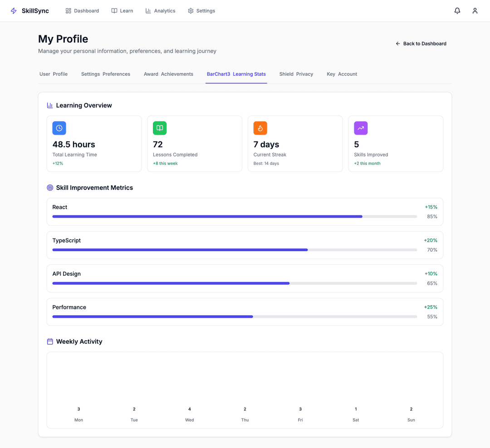Open the Dashboard navigation item
Image resolution: width=490 pixels, height=448 pixels.
[82, 11]
